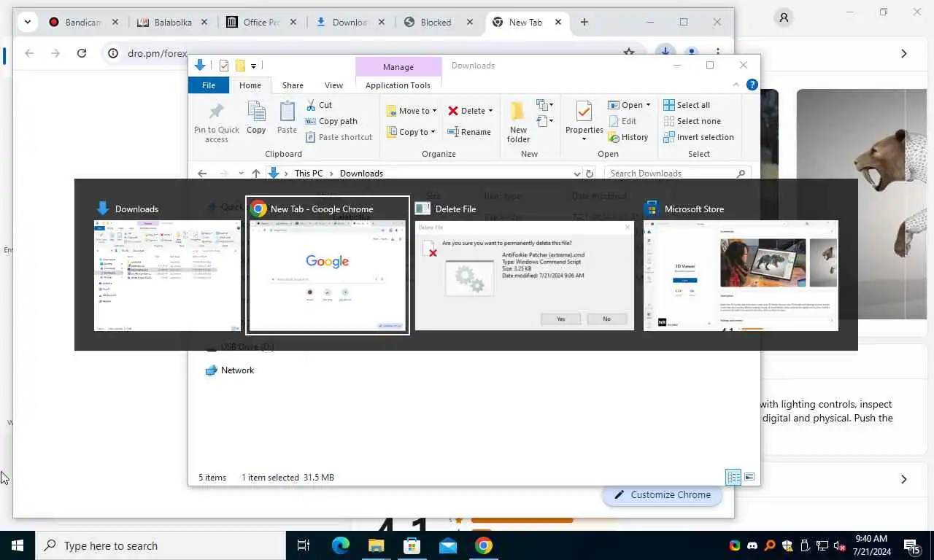
Task: Switch Explorer to large thumbnails view layout
Action: pyautogui.click(x=749, y=478)
